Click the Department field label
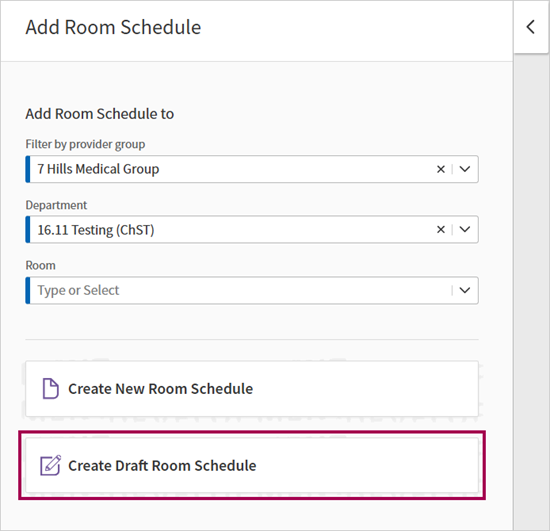Image resolution: width=550 pixels, height=531 pixels. click(56, 205)
